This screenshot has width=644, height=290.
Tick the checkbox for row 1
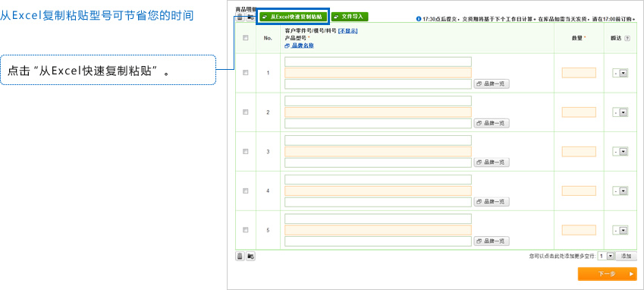coord(246,73)
